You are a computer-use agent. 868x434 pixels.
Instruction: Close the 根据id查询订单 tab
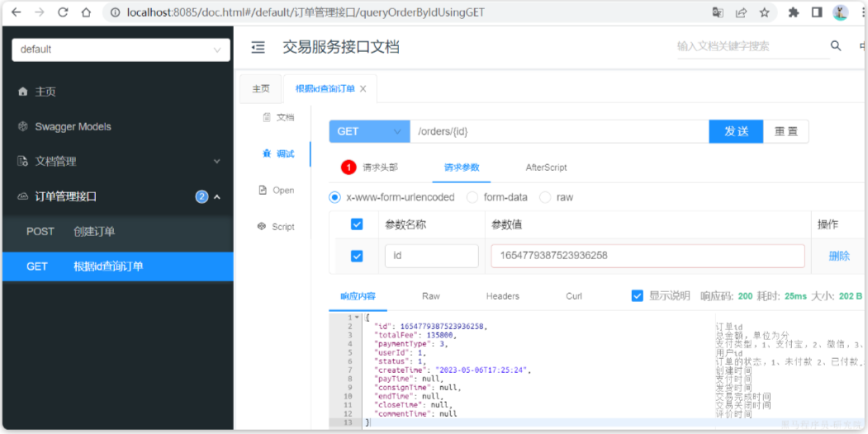pos(363,89)
